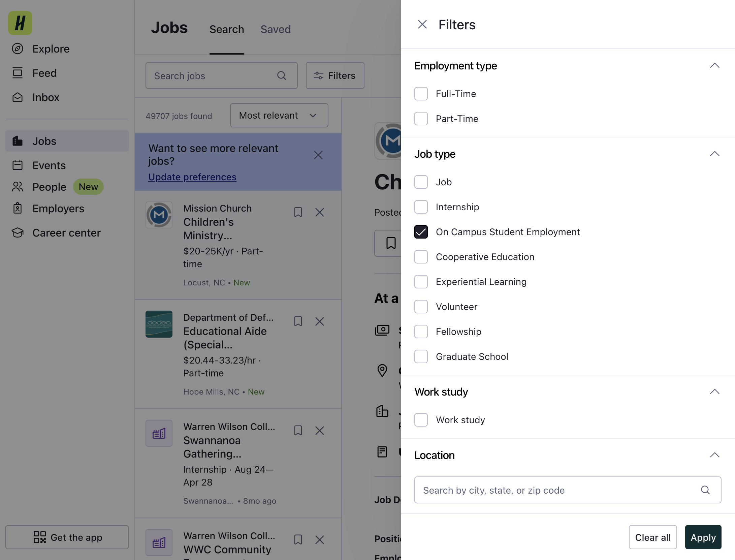Hide the Educational Aide job listing

(x=320, y=321)
